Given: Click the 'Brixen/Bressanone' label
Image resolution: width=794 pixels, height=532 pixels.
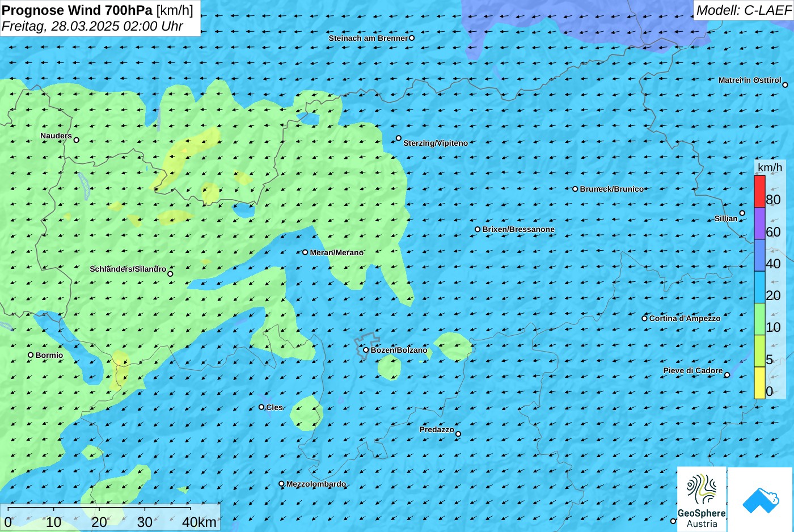Looking at the screenshot, I should tap(518, 229).
